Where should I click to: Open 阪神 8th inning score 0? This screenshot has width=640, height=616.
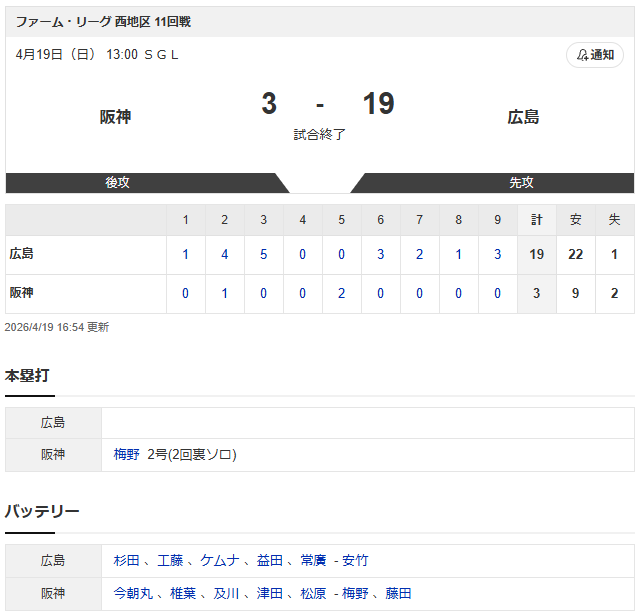tap(458, 293)
